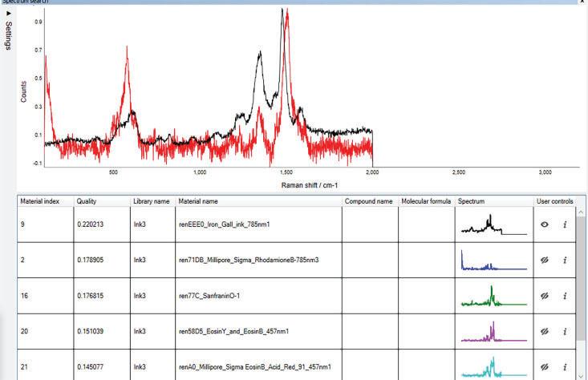Sort by Compound name column header
The width and height of the screenshot is (588, 380).
(x=369, y=201)
